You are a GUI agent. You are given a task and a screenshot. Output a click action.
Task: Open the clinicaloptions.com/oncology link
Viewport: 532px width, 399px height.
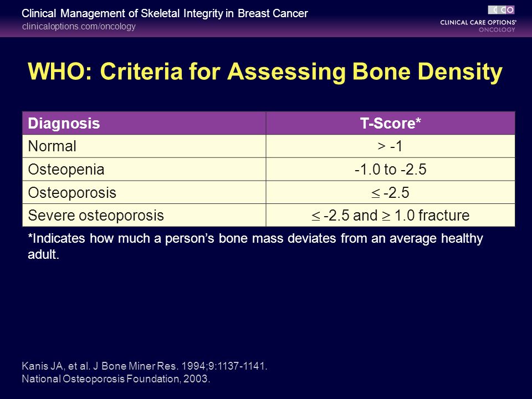click(x=79, y=26)
